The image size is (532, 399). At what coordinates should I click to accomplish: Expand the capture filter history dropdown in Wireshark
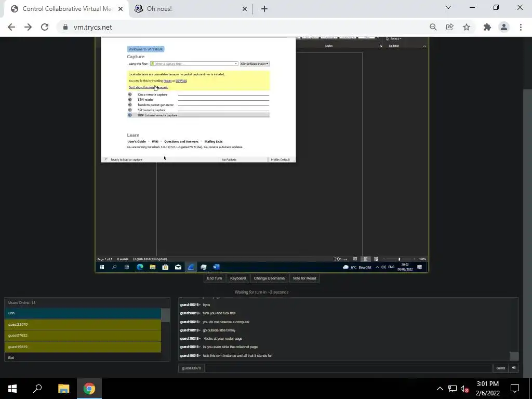(x=236, y=64)
